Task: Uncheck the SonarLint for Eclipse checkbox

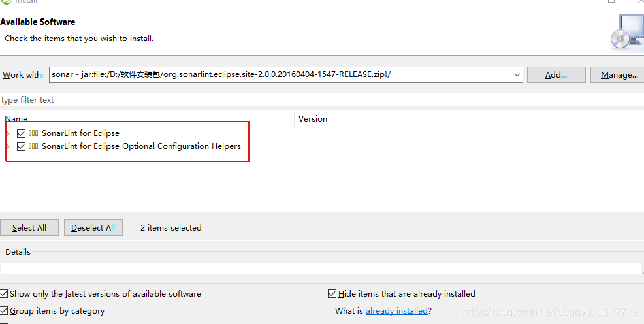Action: [22, 133]
